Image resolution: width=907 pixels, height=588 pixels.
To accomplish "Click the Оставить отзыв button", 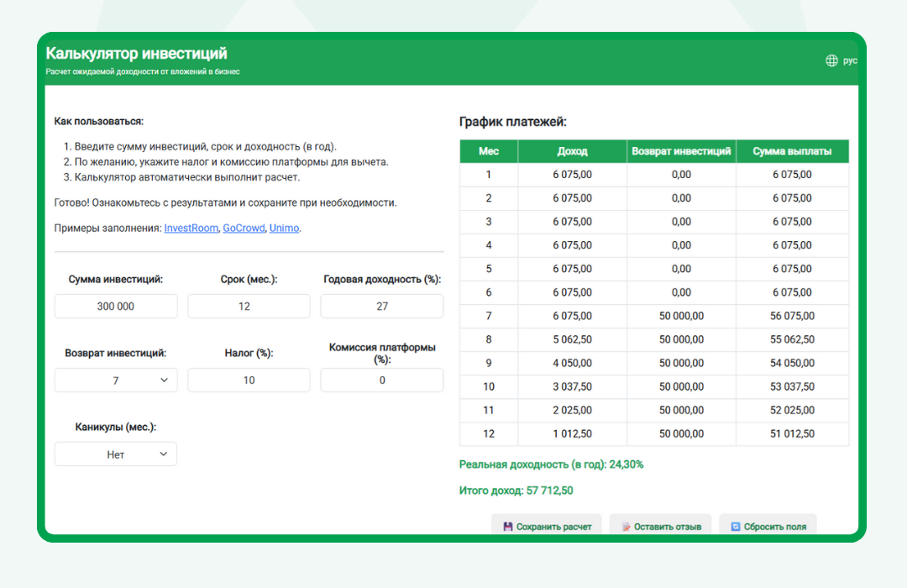I will click(662, 526).
